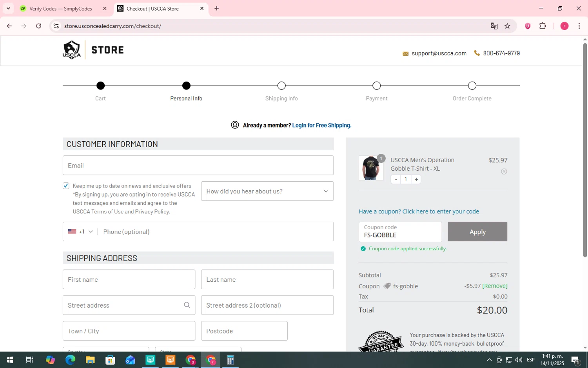Expand How did you hear about us dropdown
This screenshot has height=368, width=588.
click(267, 191)
